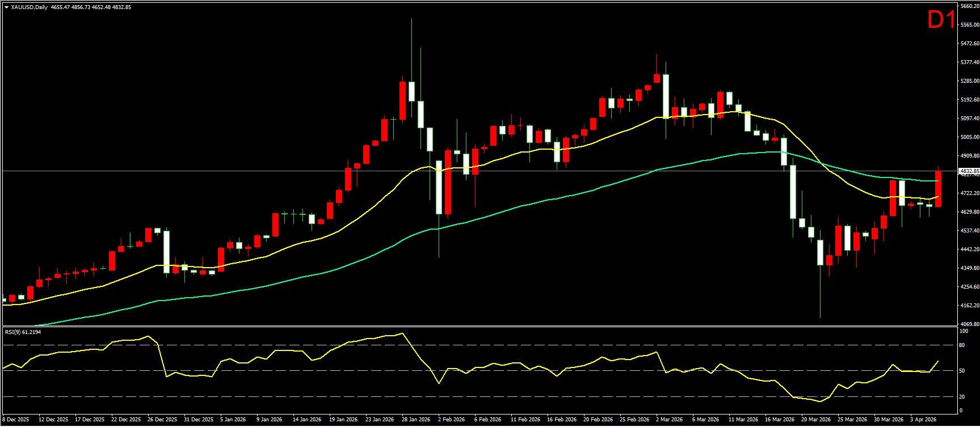Click the XAUUSD,Daily symbol title

coord(30,7)
